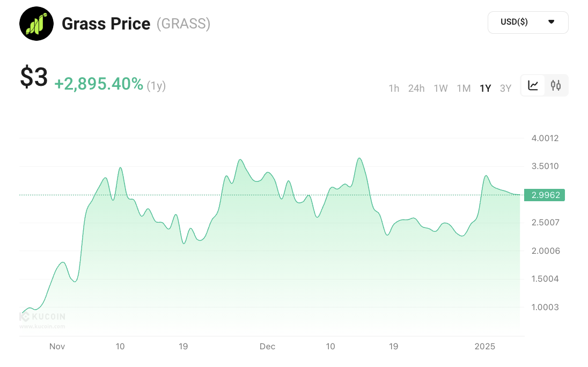Click the Dec label on time axis
The height and width of the screenshot is (367, 588).
tap(267, 347)
